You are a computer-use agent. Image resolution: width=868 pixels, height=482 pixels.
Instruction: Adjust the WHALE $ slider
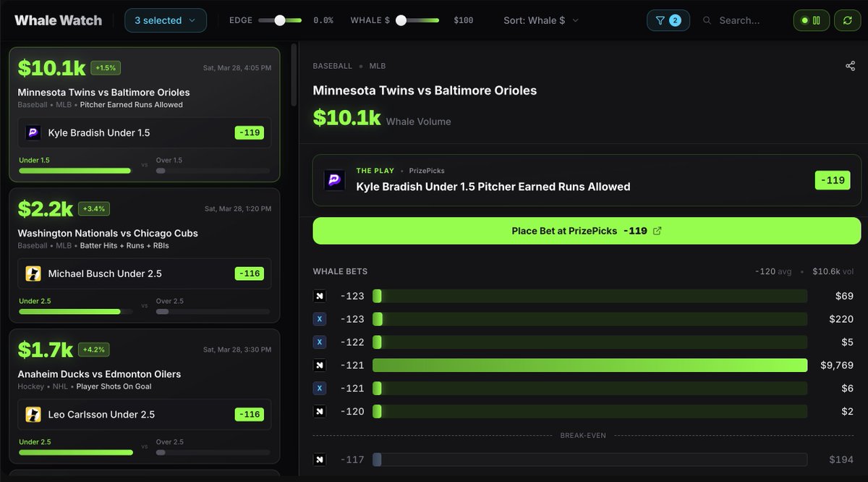pyautogui.click(x=417, y=20)
